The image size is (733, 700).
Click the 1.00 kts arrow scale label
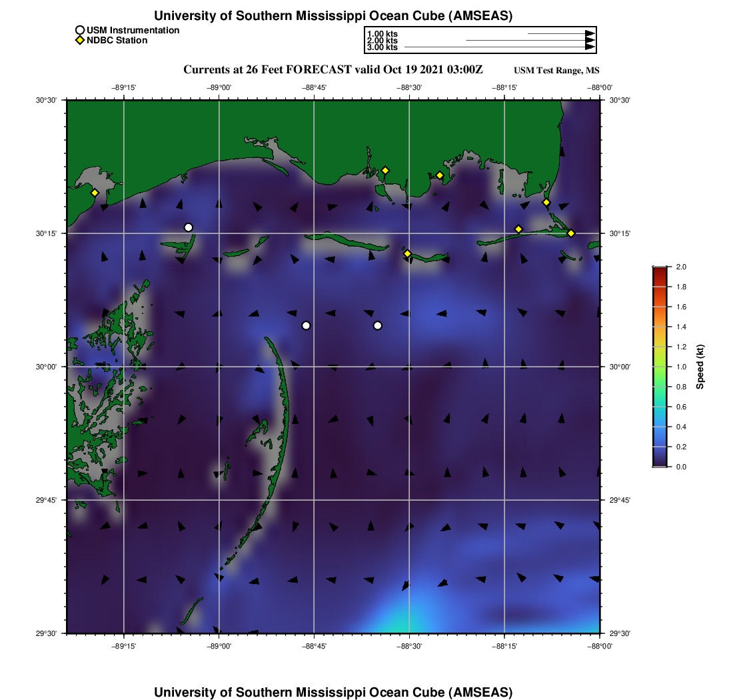(382, 34)
